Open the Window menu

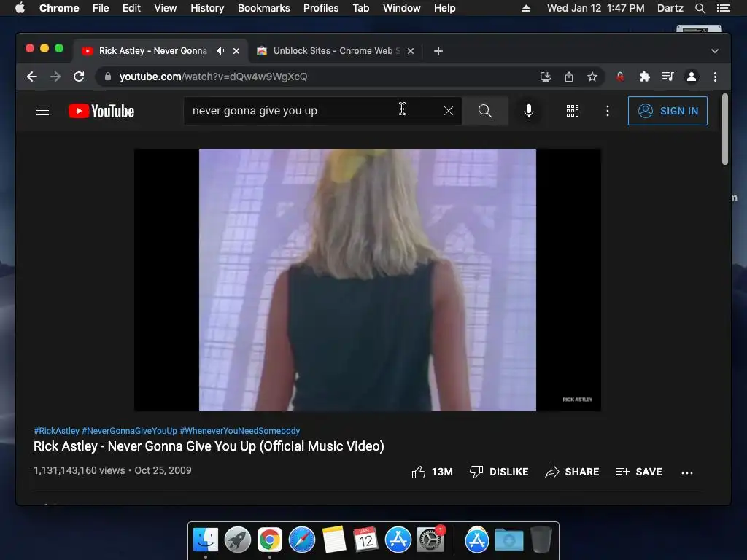[402, 8]
